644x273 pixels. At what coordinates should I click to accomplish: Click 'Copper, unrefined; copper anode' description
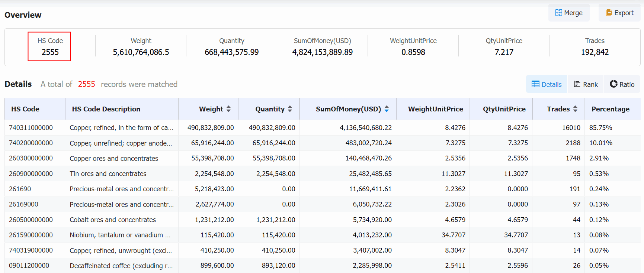click(121, 143)
